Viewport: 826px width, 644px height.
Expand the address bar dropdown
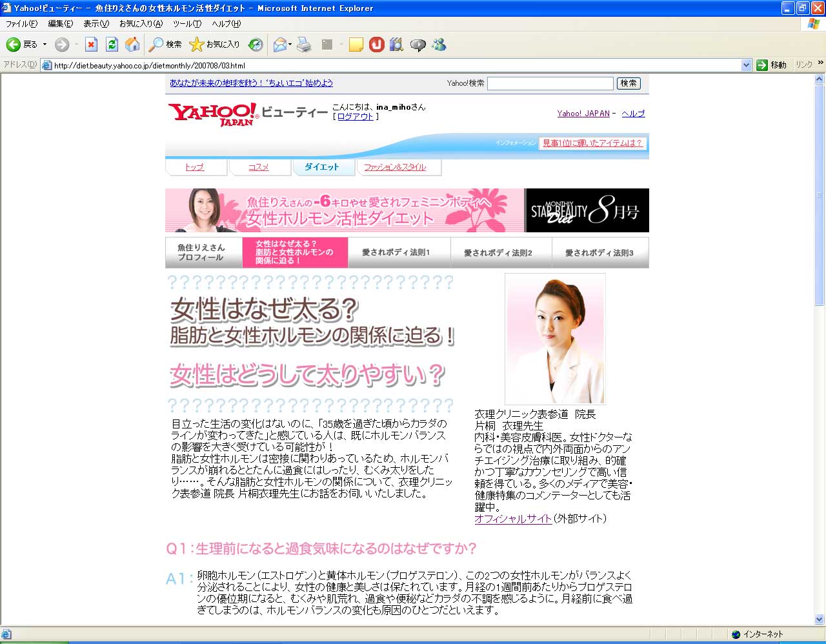tap(746, 65)
